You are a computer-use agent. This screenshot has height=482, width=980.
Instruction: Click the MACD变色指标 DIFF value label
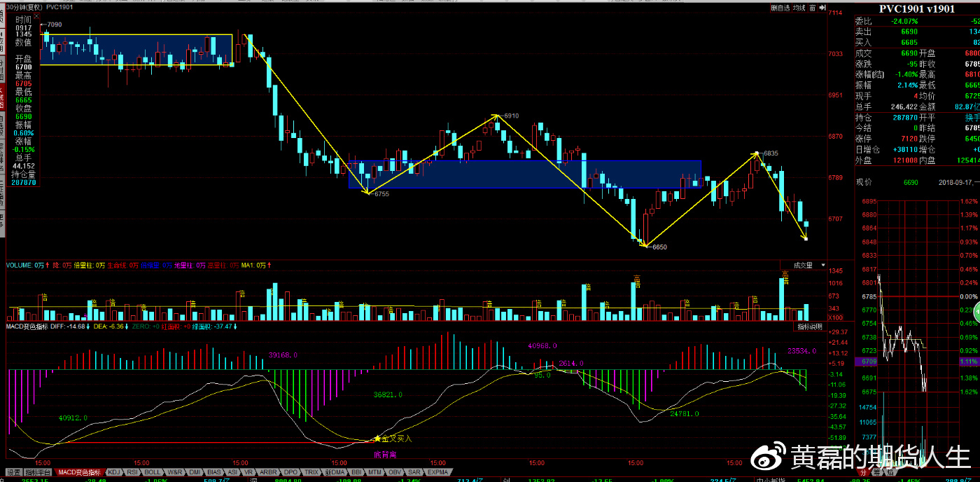coord(69,326)
